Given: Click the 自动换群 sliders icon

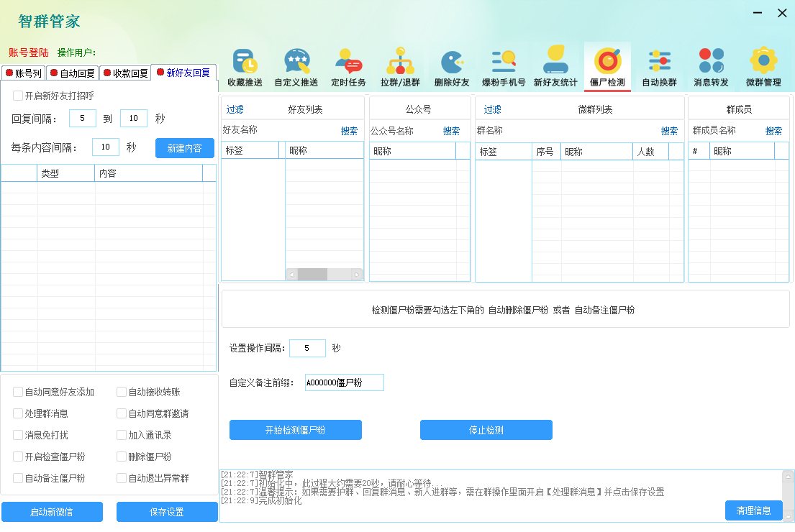Looking at the screenshot, I should (659, 62).
